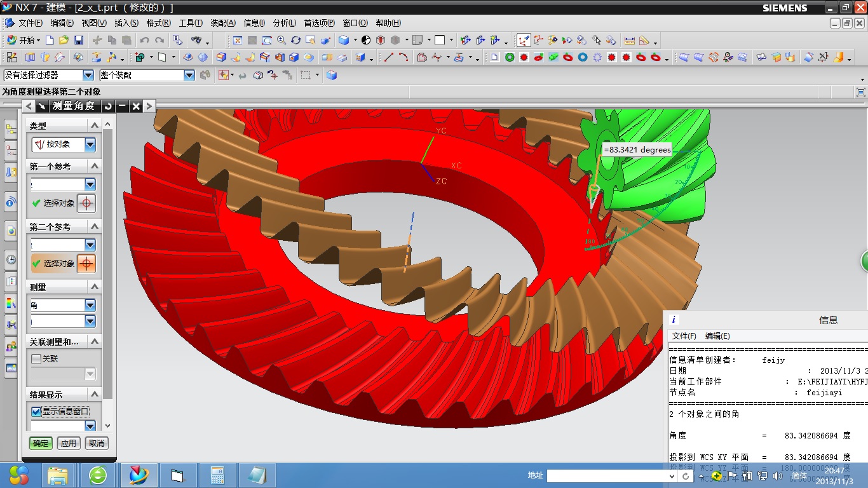Click the WCS orient icon

click(x=538, y=40)
